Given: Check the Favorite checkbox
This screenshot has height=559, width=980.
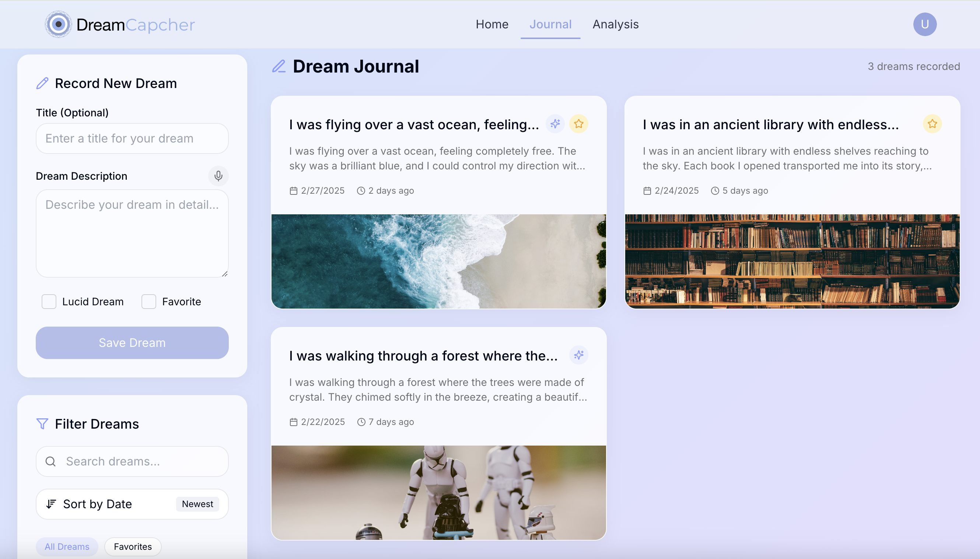Looking at the screenshot, I should click(x=148, y=302).
